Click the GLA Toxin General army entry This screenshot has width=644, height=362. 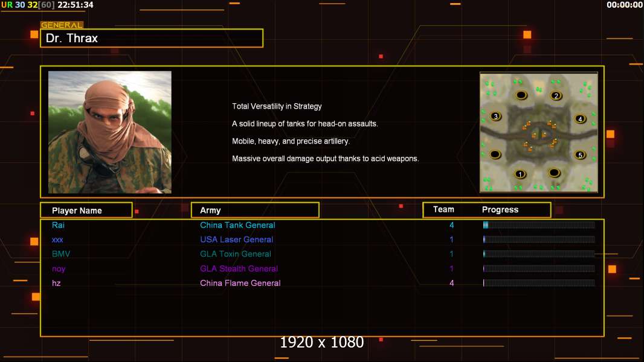[236, 254]
